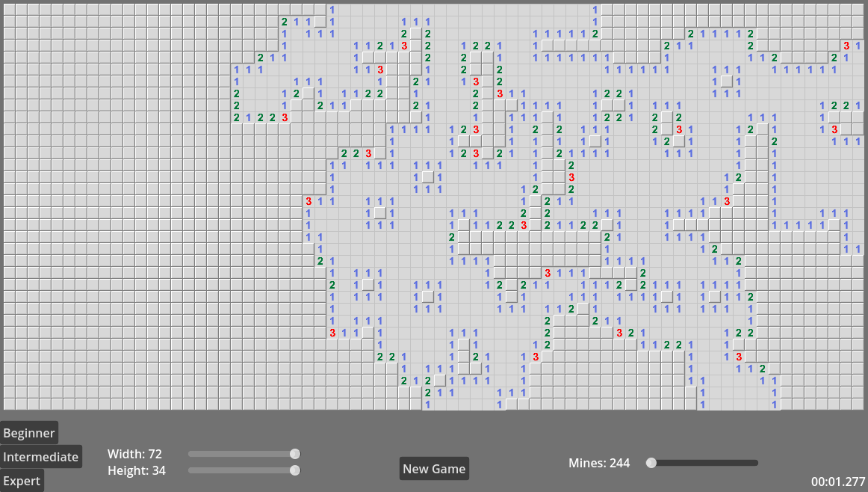
Task: Click the Width slider handle
Action: point(294,453)
